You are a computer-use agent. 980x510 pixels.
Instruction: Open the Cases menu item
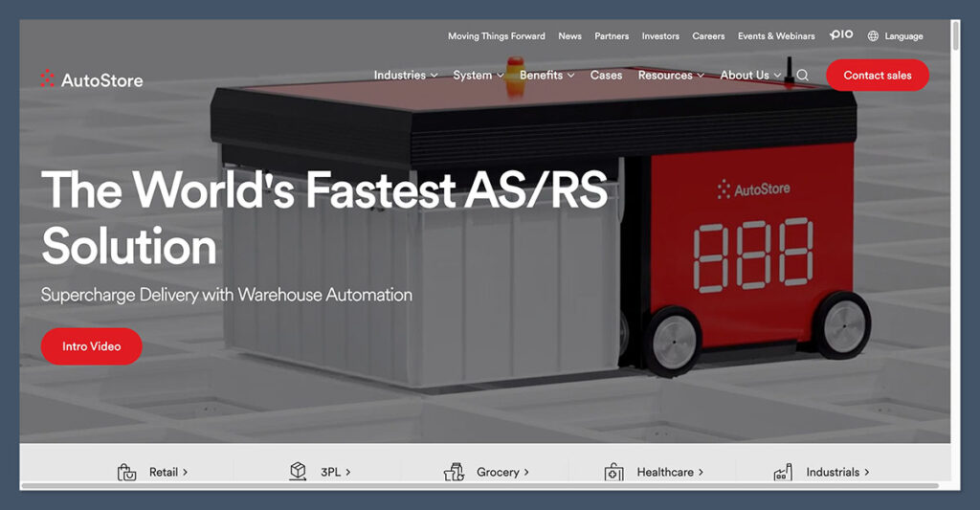[x=606, y=75]
